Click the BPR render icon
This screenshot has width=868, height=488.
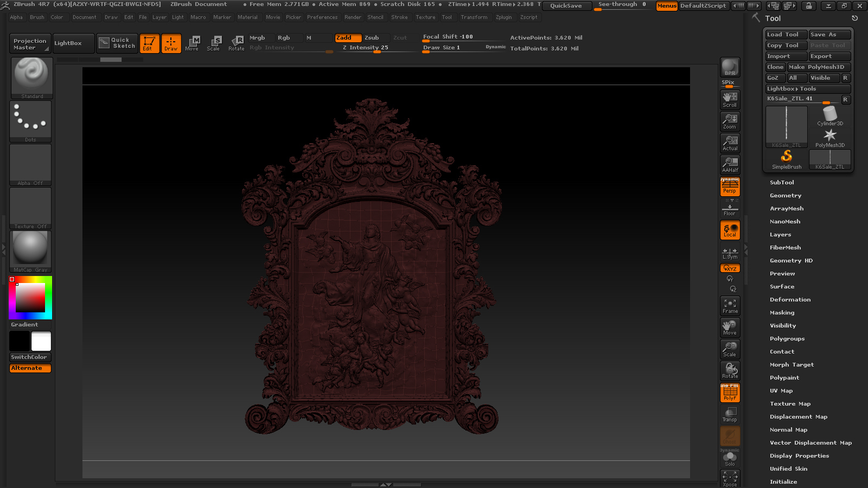[730, 67]
